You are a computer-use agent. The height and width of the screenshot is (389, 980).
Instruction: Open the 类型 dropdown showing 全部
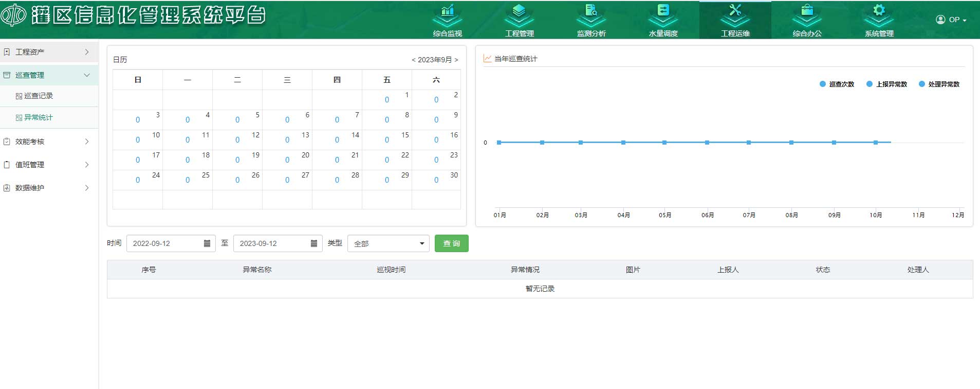coord(389,243)
